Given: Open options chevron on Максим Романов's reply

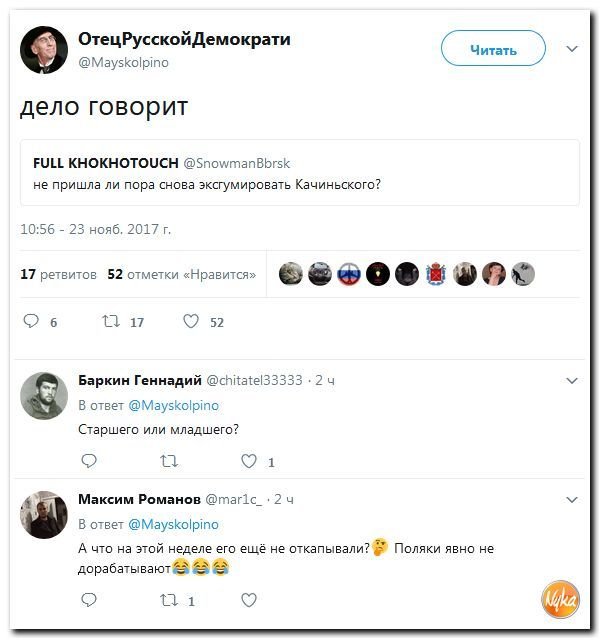Looking at the screenshot, I should [x=572, y=500].
